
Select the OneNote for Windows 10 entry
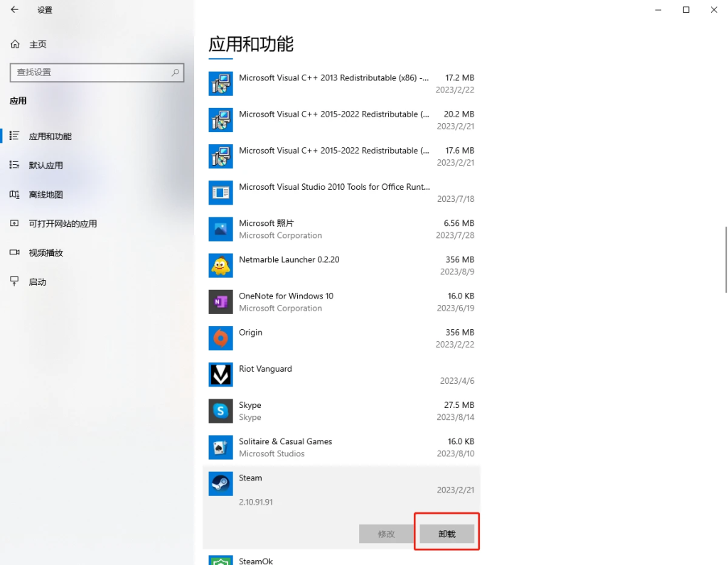coord(341,302)
